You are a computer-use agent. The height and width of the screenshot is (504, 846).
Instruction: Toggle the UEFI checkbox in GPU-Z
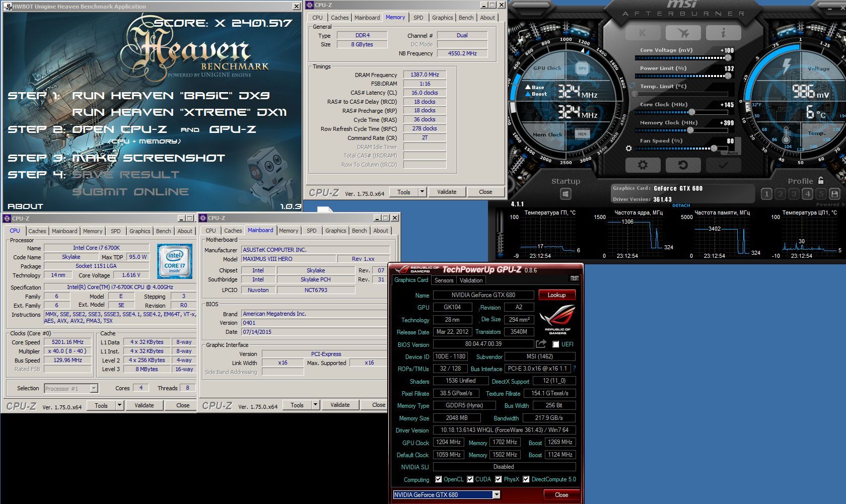tap(556, 344)
